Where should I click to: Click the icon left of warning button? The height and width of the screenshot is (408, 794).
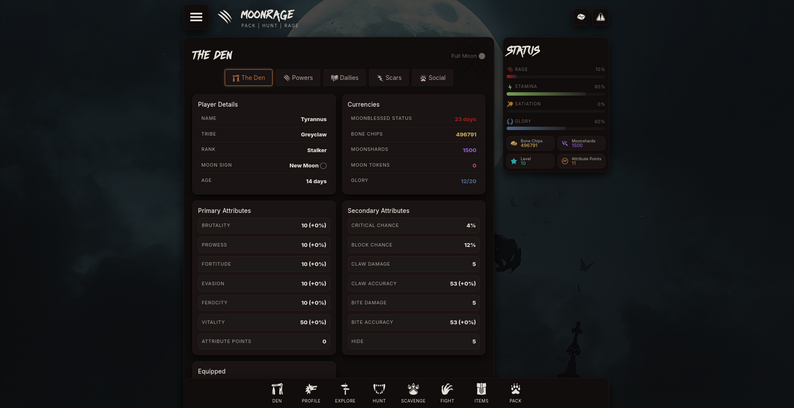581,17
